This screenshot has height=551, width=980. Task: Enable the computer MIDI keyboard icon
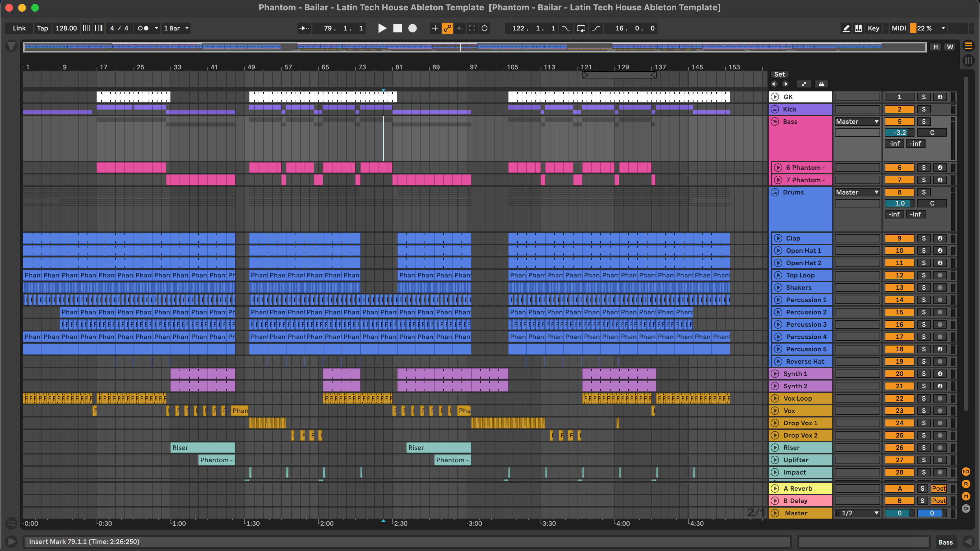coord(858,28)
